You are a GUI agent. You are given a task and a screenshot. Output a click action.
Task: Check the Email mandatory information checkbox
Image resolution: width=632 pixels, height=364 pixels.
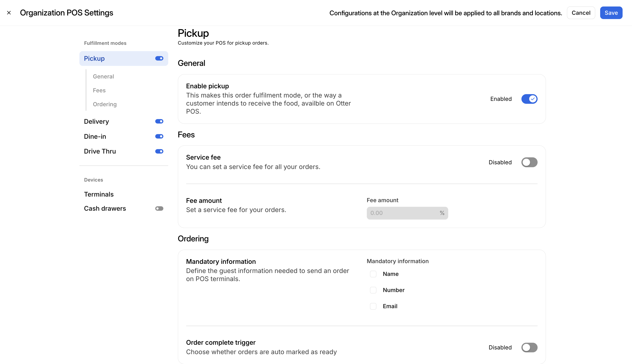pyautogui.click(x=373, y=306)
